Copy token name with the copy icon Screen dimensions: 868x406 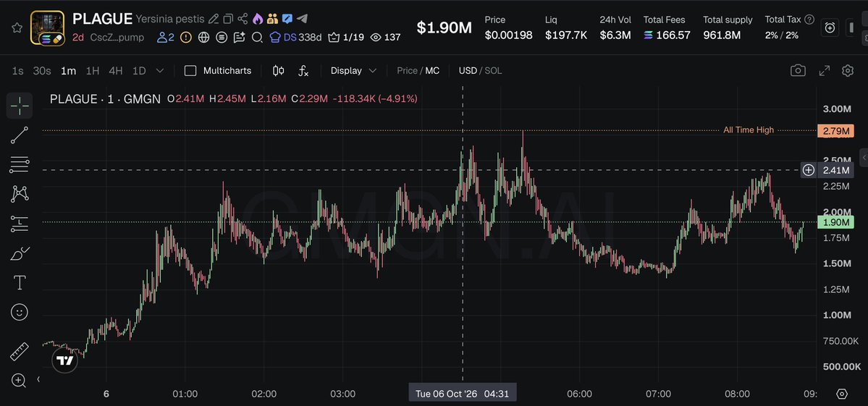[228, 19]
